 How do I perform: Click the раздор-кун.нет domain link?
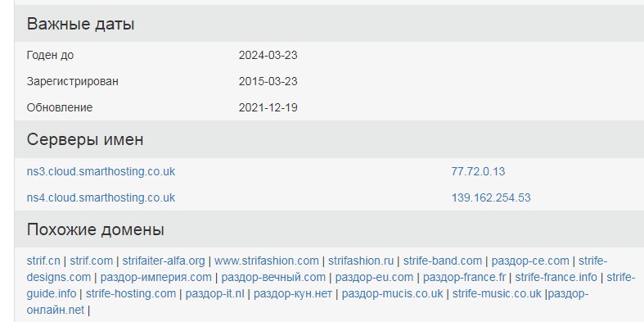pyautogui.click(x=293, y=294)
